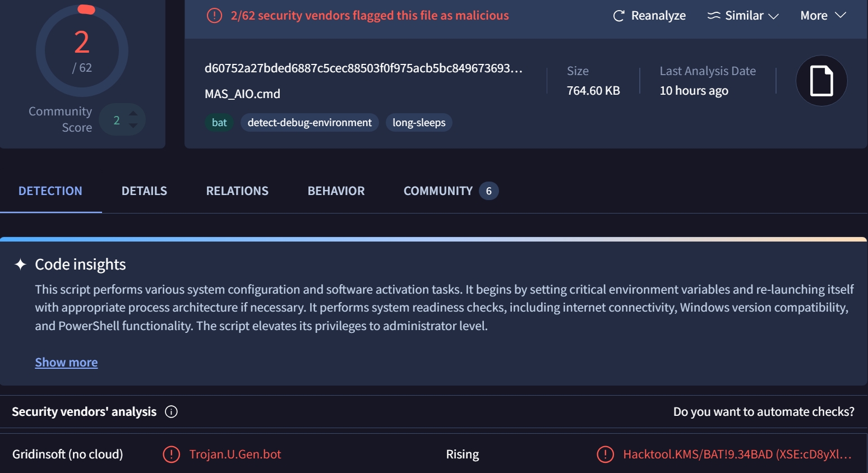This screenshot has height=473, width=868.
Task: Click the file name MAS_AIO.cmd
Action: (x=242, y=94)
